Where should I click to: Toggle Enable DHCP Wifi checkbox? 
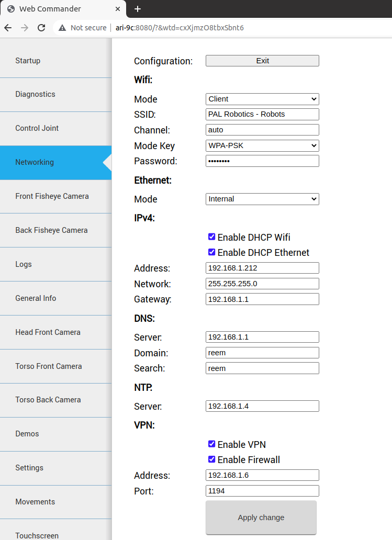pos(211,237)
